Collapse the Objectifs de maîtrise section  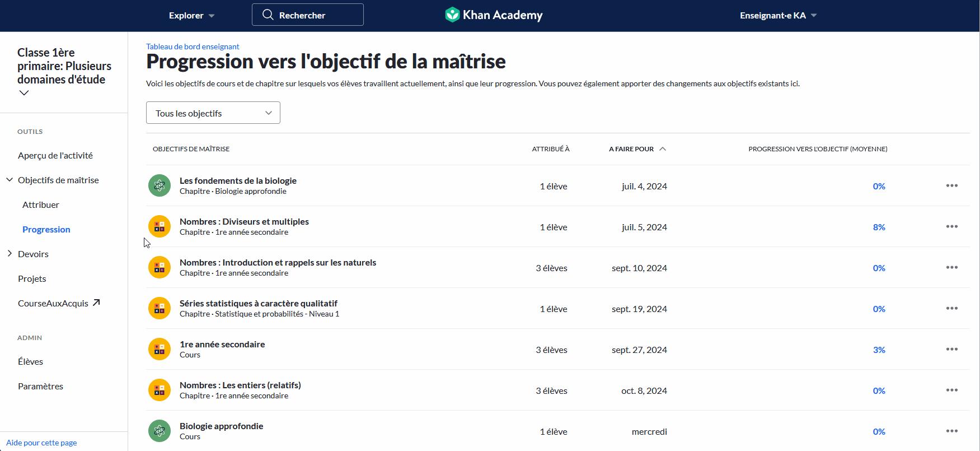(10, 180)
